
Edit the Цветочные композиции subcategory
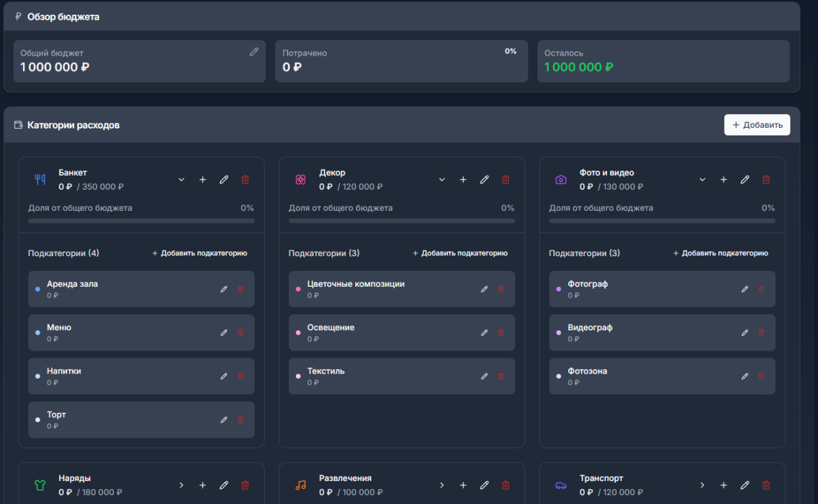484,289
